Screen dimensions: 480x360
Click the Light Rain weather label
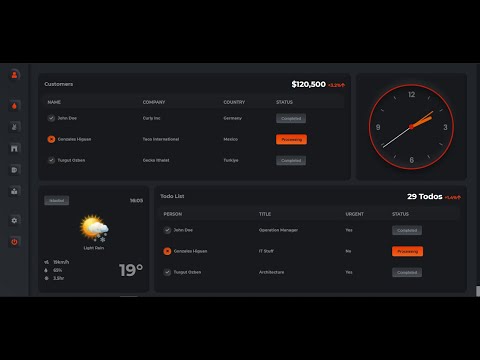click(x=94, y=248)
